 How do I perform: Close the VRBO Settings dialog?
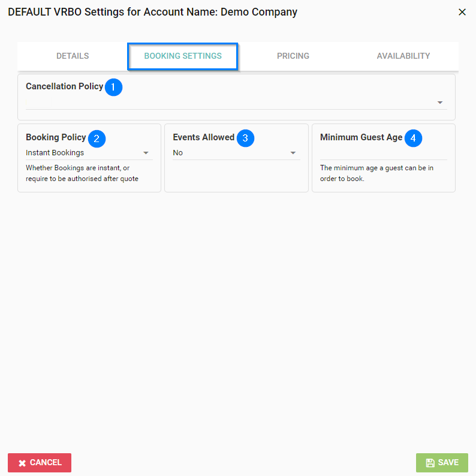[x=462, y=12]
